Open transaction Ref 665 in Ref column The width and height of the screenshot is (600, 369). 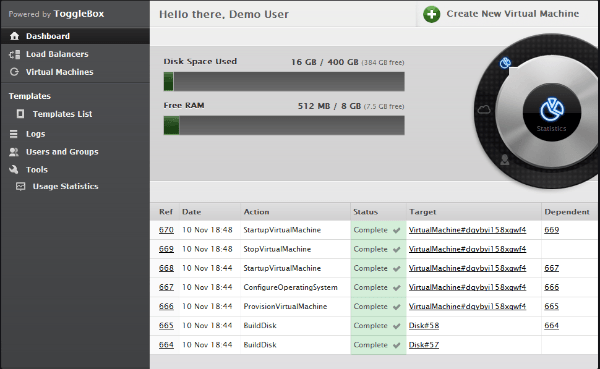click(166, 326)
